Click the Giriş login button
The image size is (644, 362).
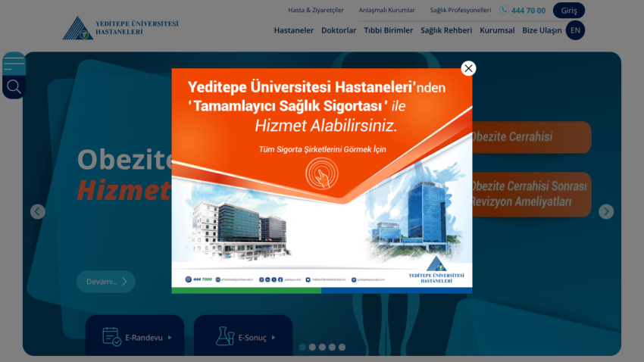[569, 11]
